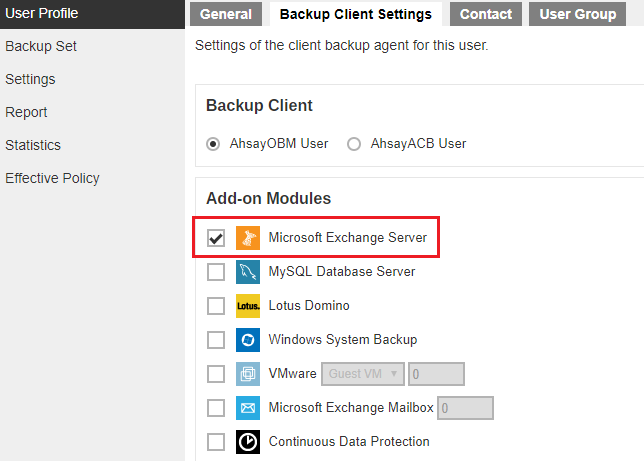This screenshot has height=461, width=644.
Task: Switch to the General tab
Action: pos(225,14)
